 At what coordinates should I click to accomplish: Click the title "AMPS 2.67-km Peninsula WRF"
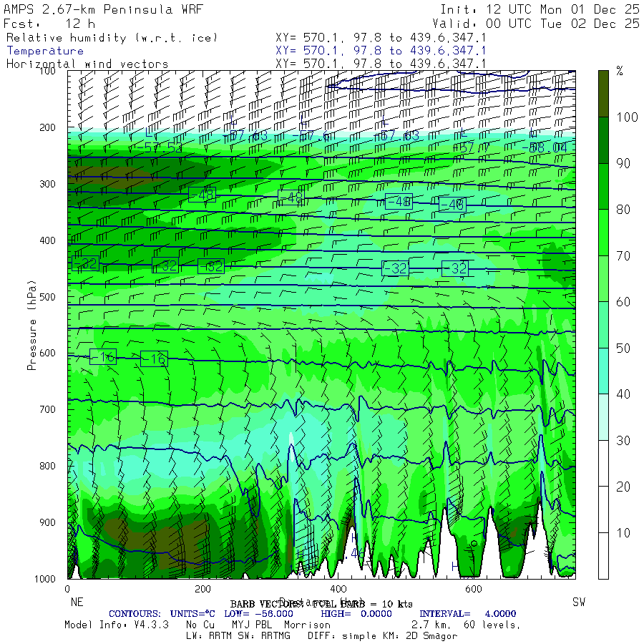coord(103,9)
